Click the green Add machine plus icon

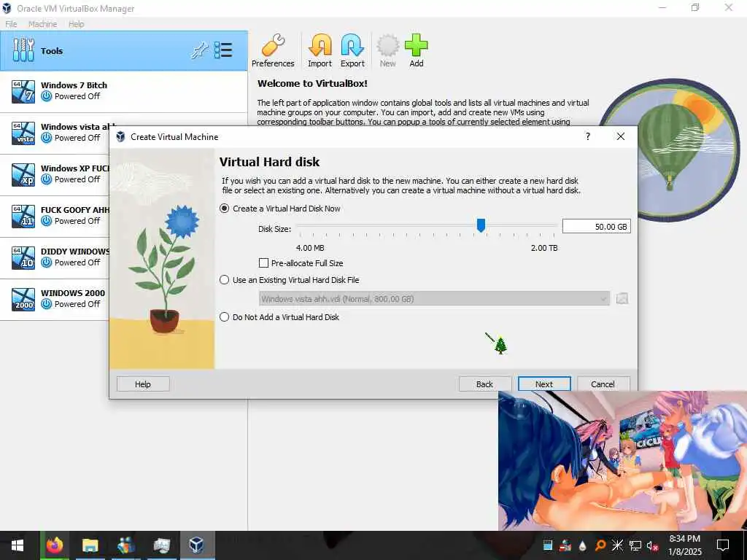417,46
